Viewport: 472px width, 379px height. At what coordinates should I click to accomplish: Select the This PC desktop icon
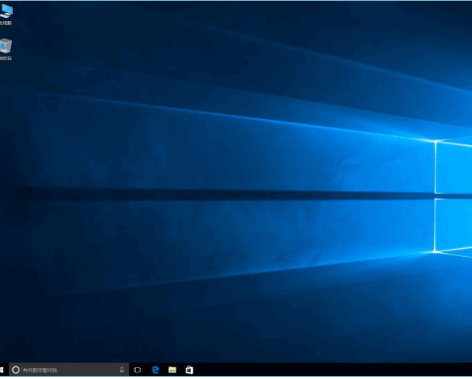[6, 15]
